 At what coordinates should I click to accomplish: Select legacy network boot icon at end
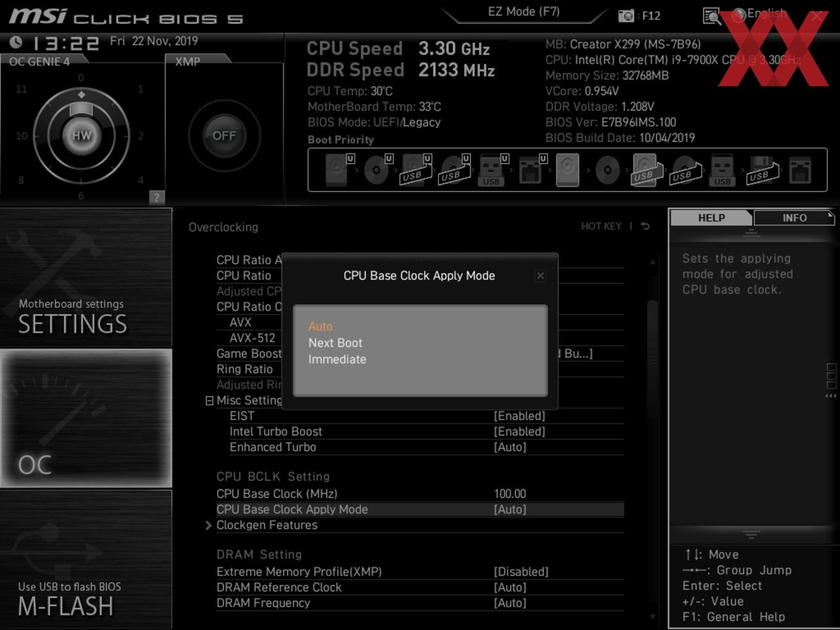[800, 170]
